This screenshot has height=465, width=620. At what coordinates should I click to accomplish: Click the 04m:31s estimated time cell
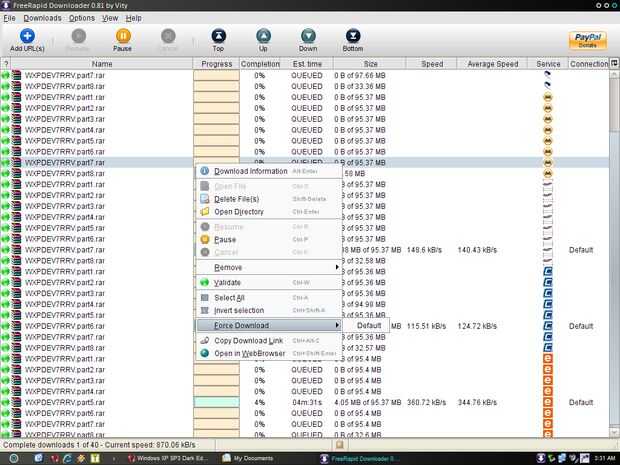pos(307,402)
